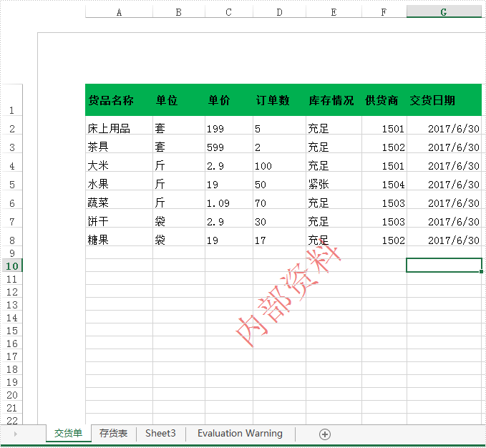Switch to the Sheet3 tab
486x448 pixels.
tap(160, 433)
